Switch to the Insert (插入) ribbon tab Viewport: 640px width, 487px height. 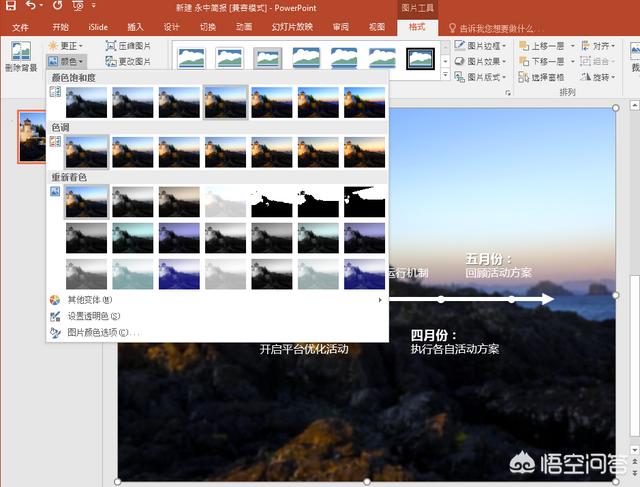point(135,27)
